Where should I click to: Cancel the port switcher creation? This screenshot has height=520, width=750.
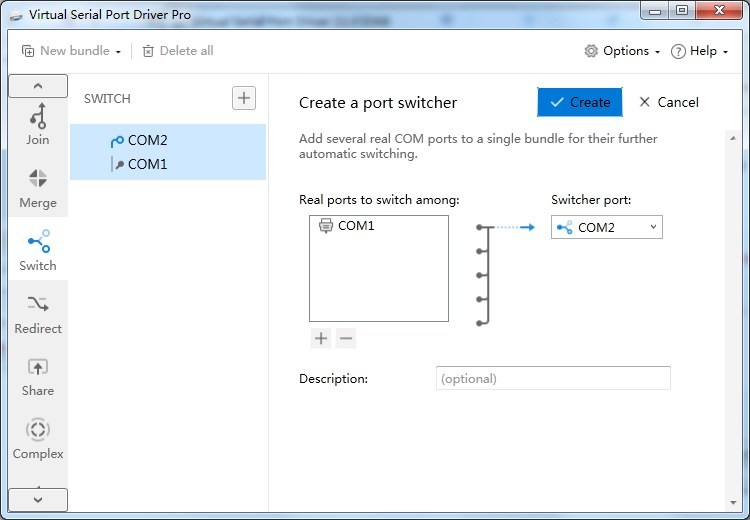pos(669,102)
